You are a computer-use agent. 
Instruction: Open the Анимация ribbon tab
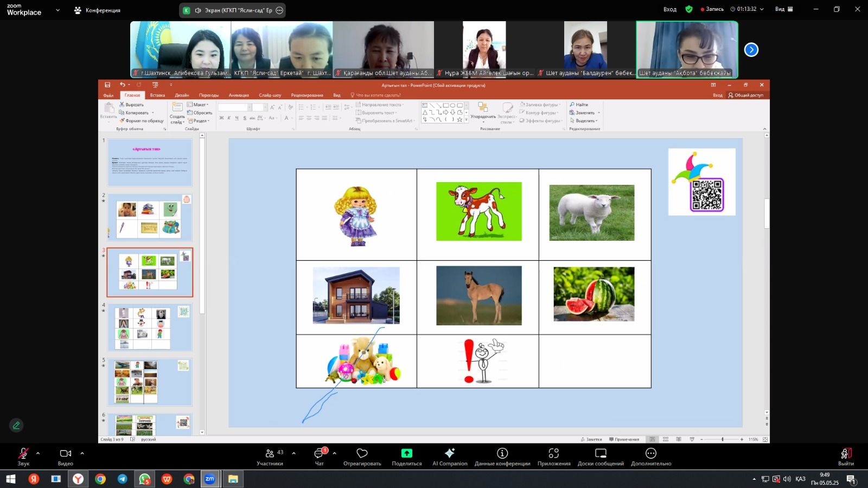(x=239, y=95)
